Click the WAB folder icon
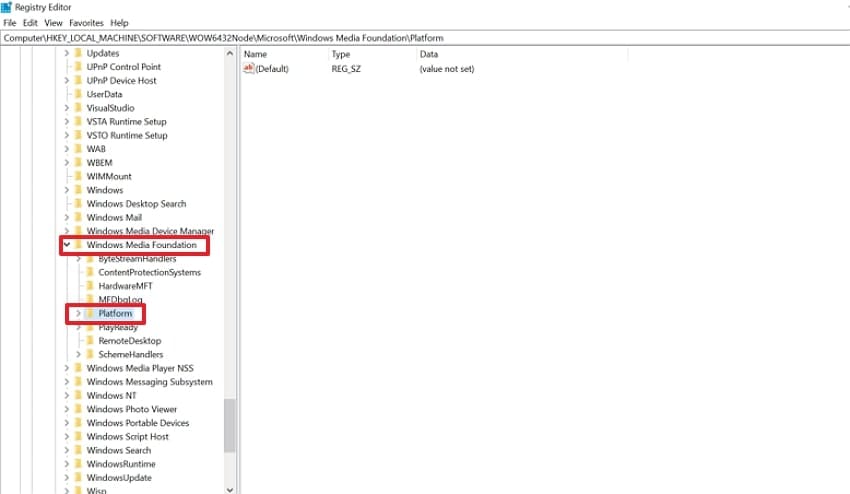 78,149
